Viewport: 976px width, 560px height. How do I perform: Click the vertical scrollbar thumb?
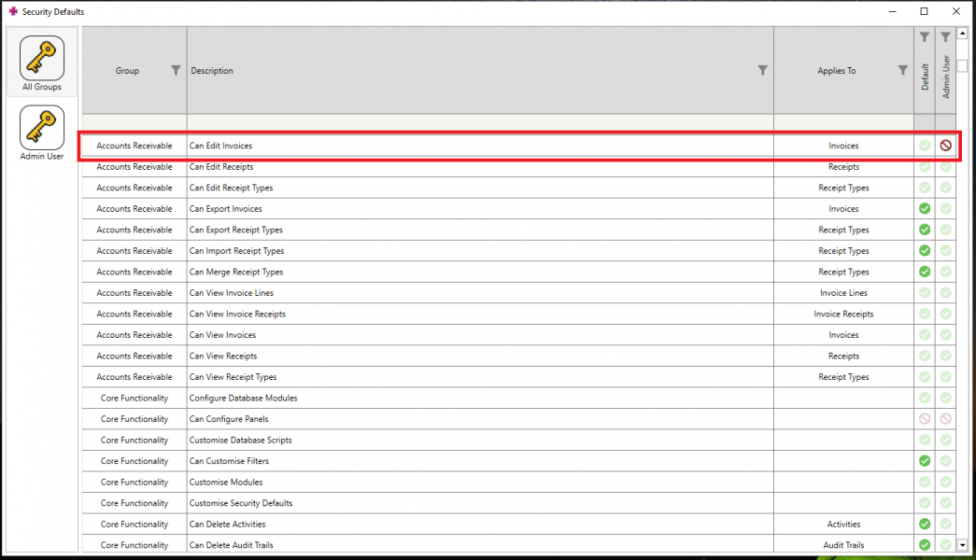(962, 65)
